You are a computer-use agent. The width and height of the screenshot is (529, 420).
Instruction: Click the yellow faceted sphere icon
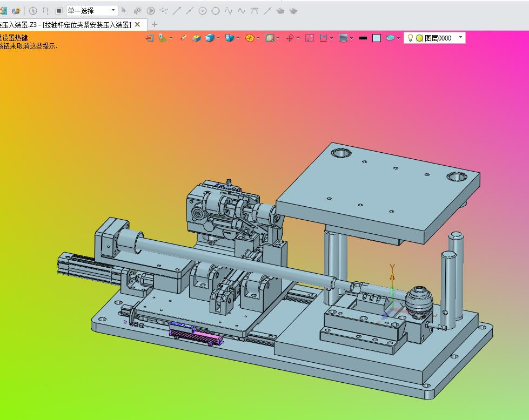click(x=250, y=38)
